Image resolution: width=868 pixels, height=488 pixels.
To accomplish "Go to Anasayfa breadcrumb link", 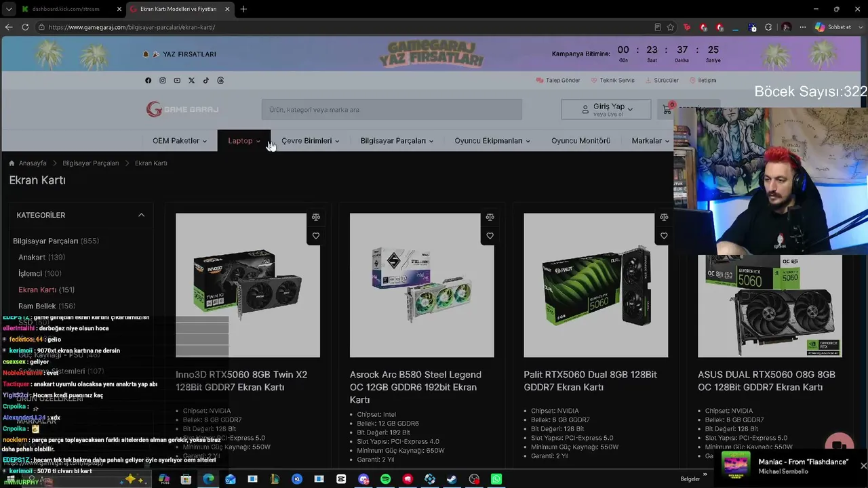I will 33,163.
